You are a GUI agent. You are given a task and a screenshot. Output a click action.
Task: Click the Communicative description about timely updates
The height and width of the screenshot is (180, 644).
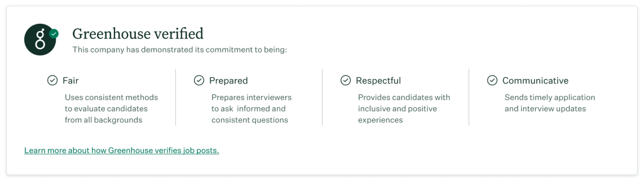(x=550, y=103)
